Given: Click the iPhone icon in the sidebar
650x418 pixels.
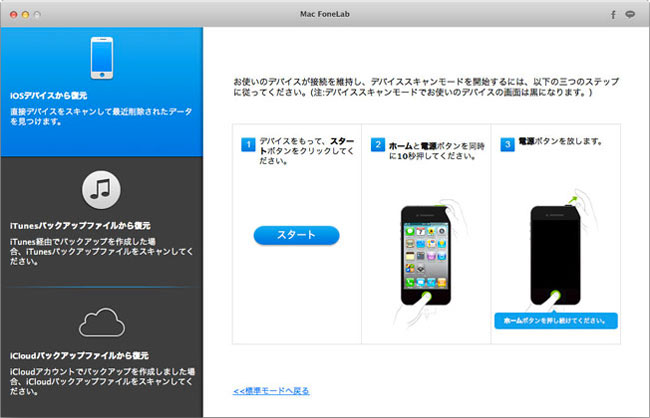Looking at the screenshot, I should 101,59.
